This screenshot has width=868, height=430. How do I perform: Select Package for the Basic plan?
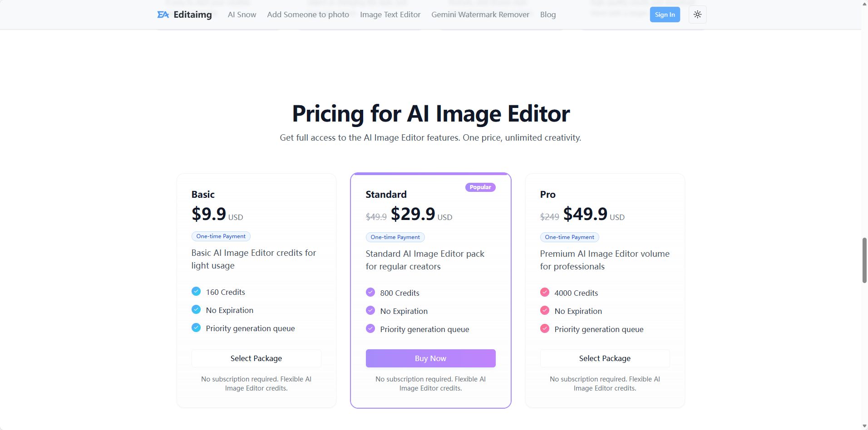(256, 358)
